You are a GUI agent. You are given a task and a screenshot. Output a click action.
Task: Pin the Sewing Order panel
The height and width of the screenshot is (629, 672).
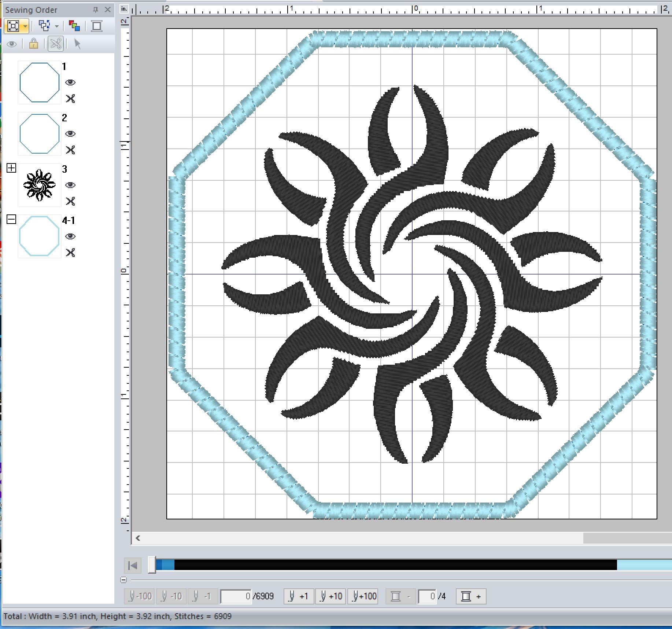[96, 10]
